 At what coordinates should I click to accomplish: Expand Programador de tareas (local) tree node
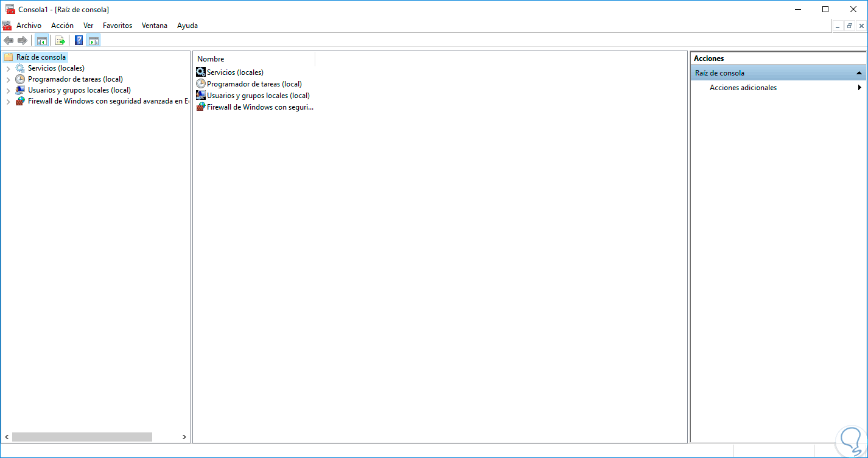pyautogui.click(x=8, y=80)
